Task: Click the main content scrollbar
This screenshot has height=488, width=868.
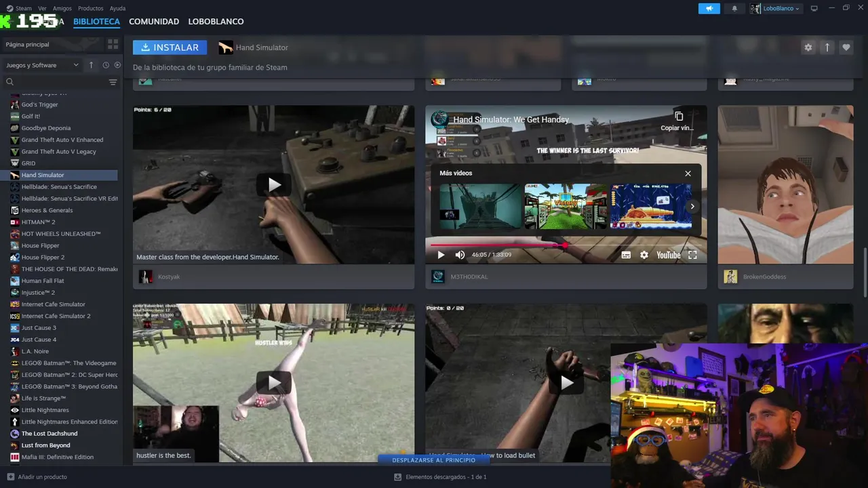Action: pyautogui.click(x=865, y=271)
